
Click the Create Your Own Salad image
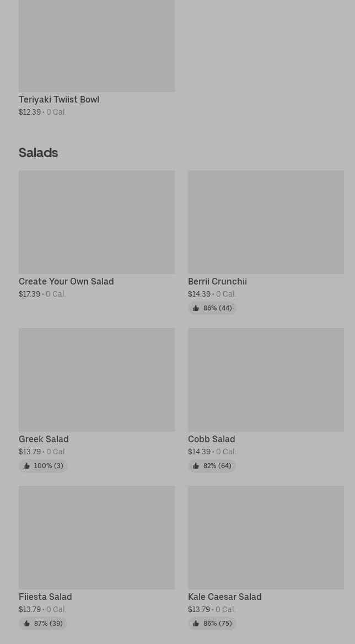(96, 222)
